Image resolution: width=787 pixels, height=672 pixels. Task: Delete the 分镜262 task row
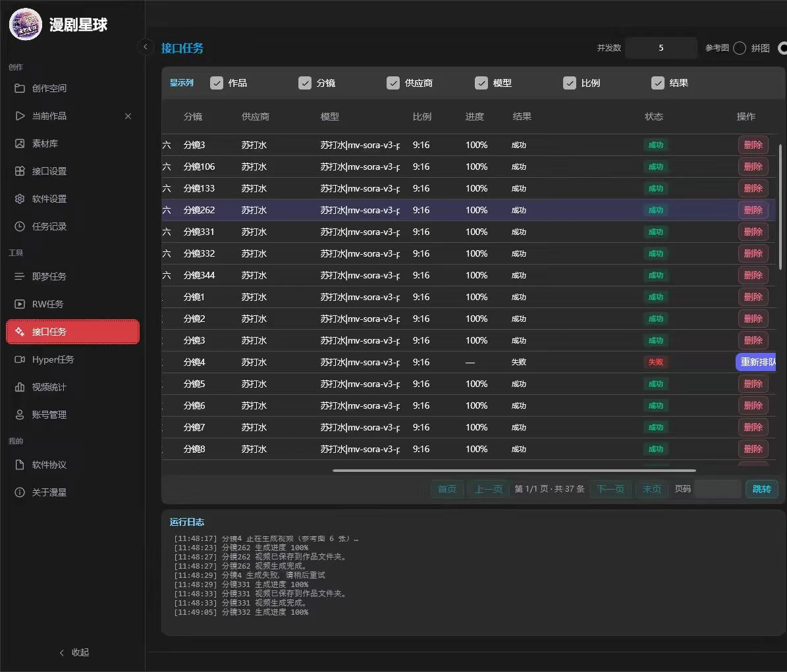tap(753, 210)
